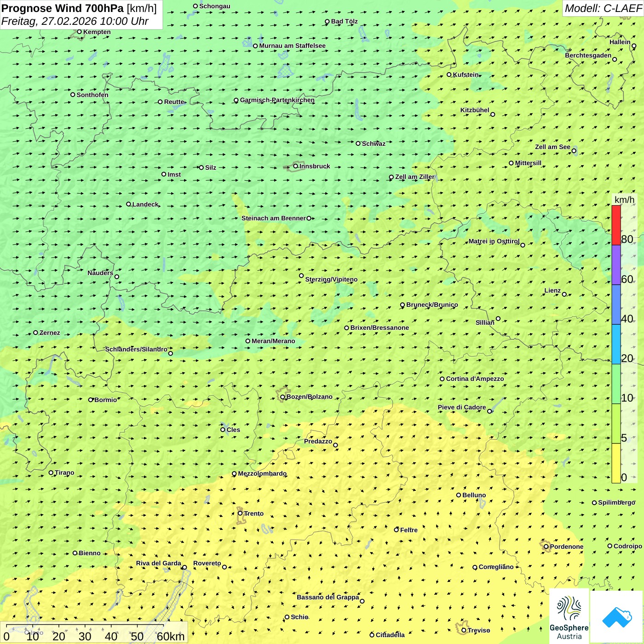Click the Riva del Garda label

158,563
